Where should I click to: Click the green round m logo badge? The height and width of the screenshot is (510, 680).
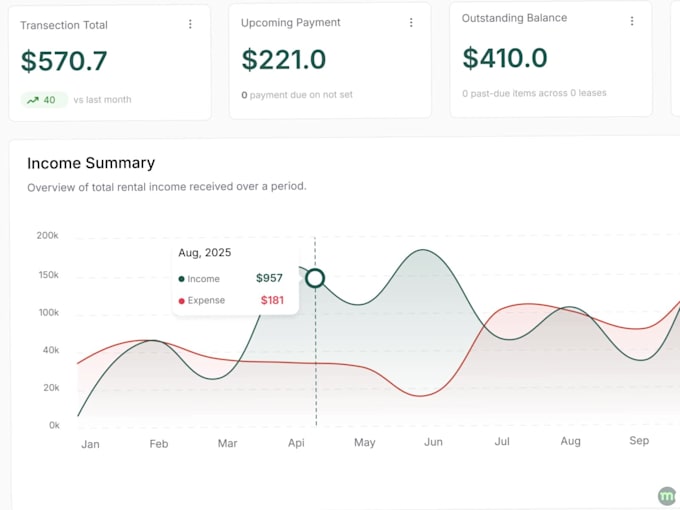pos(667,496)
